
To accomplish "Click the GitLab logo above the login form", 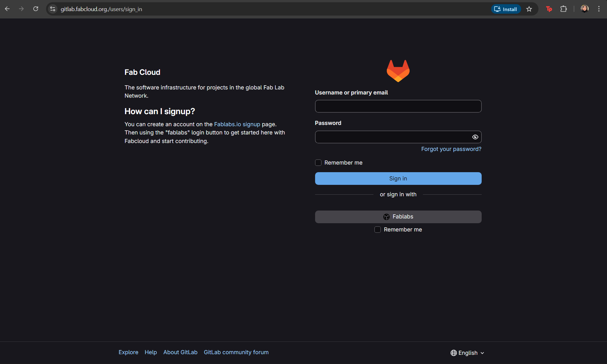I will 398,71.
